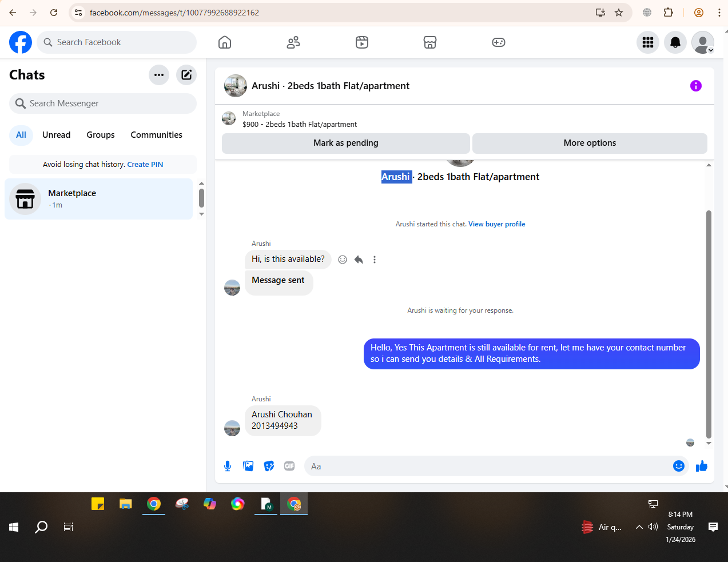Click Mark as pending button
This screenshot has width=728, height=562.
(x=346, y=143)
